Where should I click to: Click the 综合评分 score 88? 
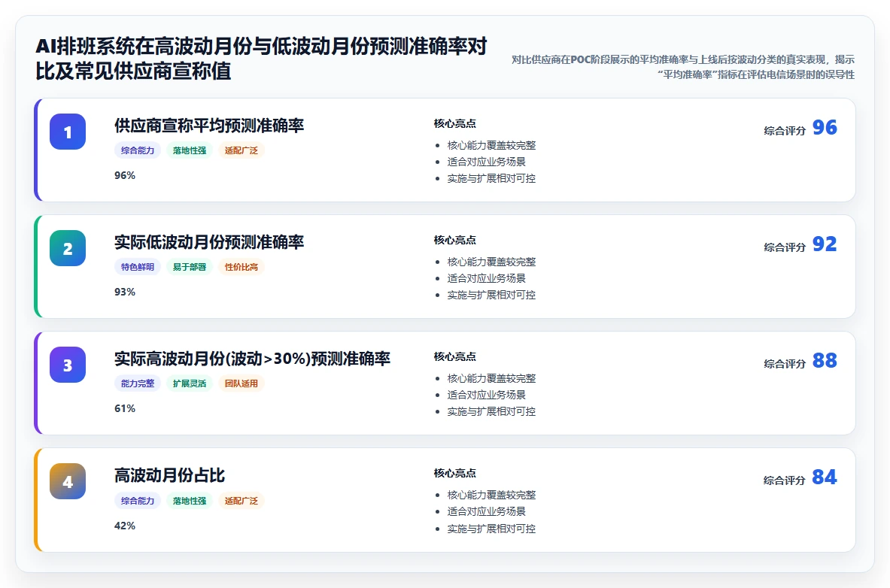825,360
